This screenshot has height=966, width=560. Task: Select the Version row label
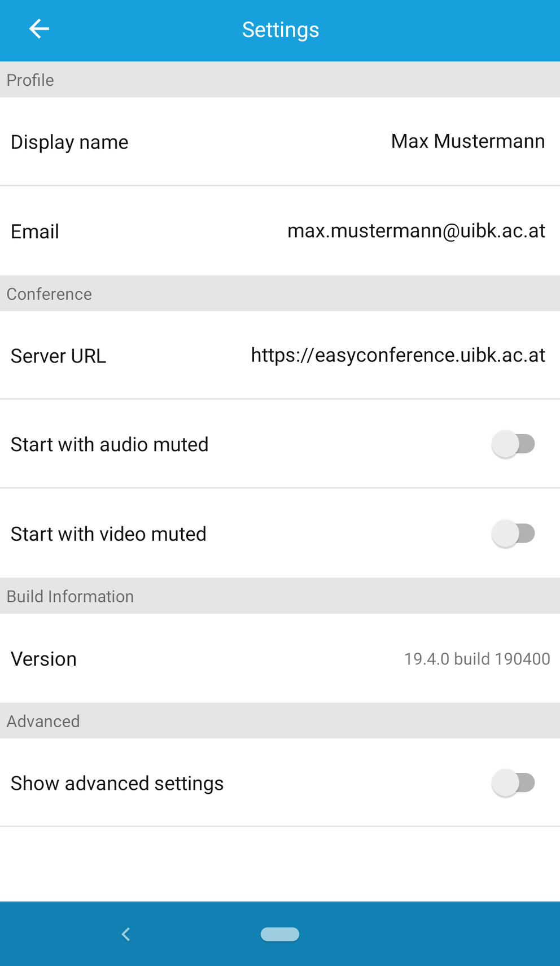tap(43, 659)
